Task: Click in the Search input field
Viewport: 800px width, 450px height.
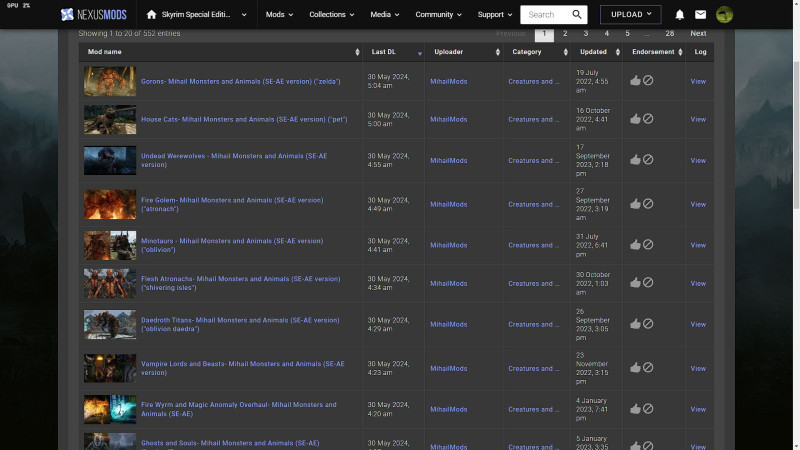Action: tap(546, 14)
